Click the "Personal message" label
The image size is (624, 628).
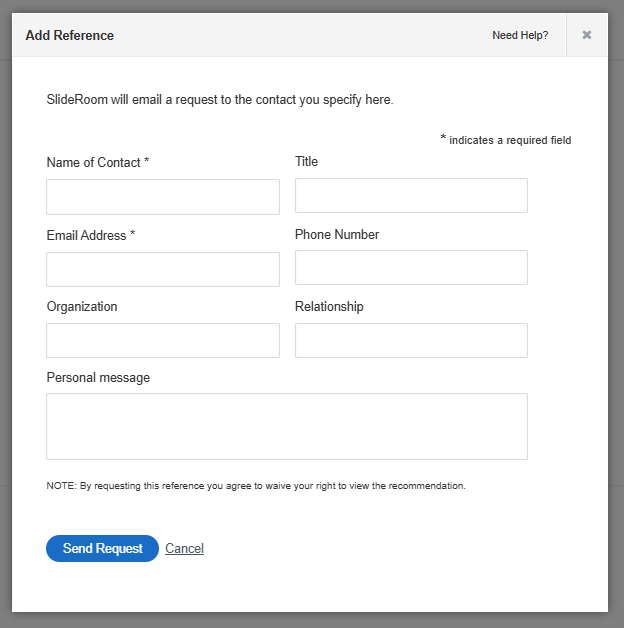(98, 377)
